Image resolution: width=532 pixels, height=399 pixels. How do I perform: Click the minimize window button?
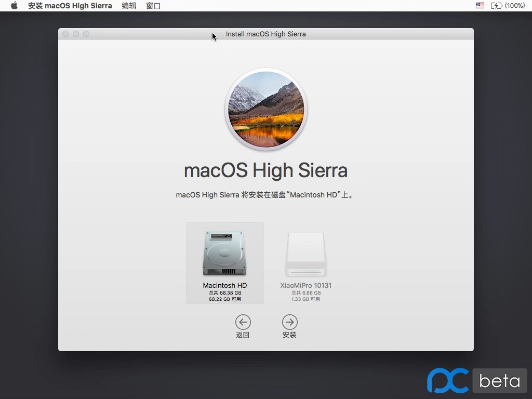[x=76, y=34]
